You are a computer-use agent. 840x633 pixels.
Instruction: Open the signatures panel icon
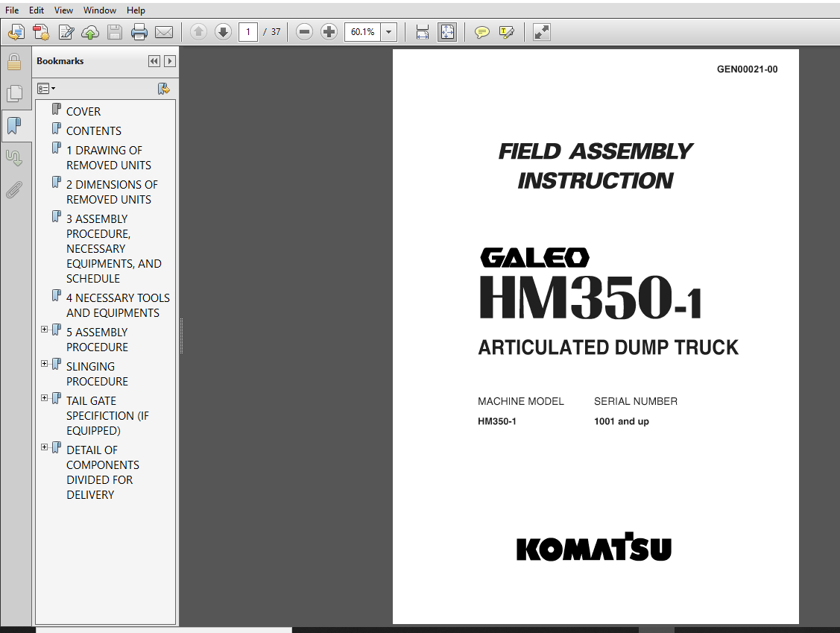[x=14, y=158]
